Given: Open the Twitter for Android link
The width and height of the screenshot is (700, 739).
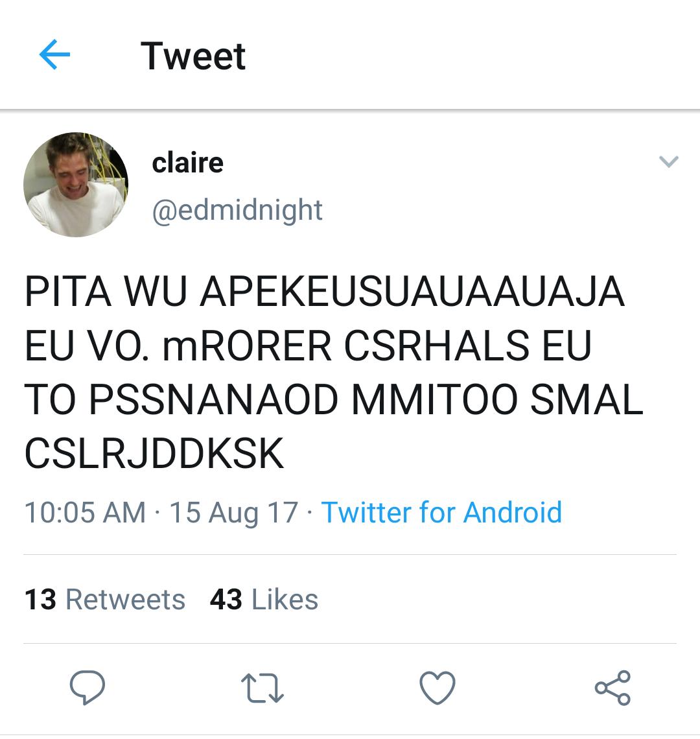Looking at the screenshot, I should coord(441,512).
